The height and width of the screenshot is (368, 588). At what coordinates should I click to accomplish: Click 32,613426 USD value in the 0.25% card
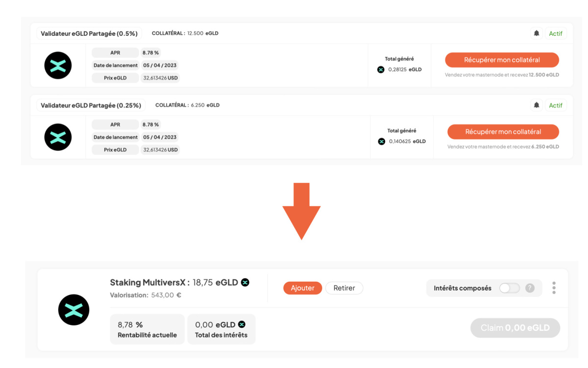click(160, 150)
